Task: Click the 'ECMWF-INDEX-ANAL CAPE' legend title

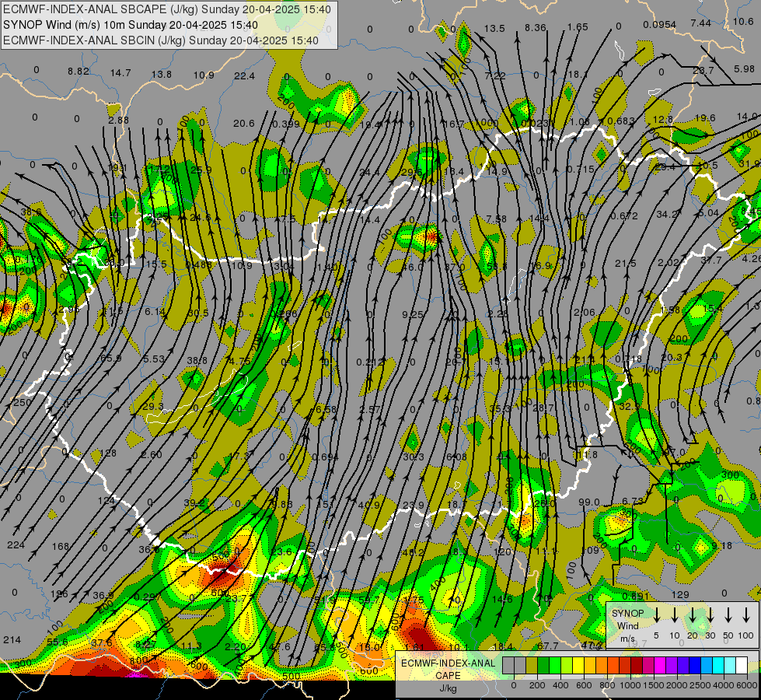Action: 448,669
